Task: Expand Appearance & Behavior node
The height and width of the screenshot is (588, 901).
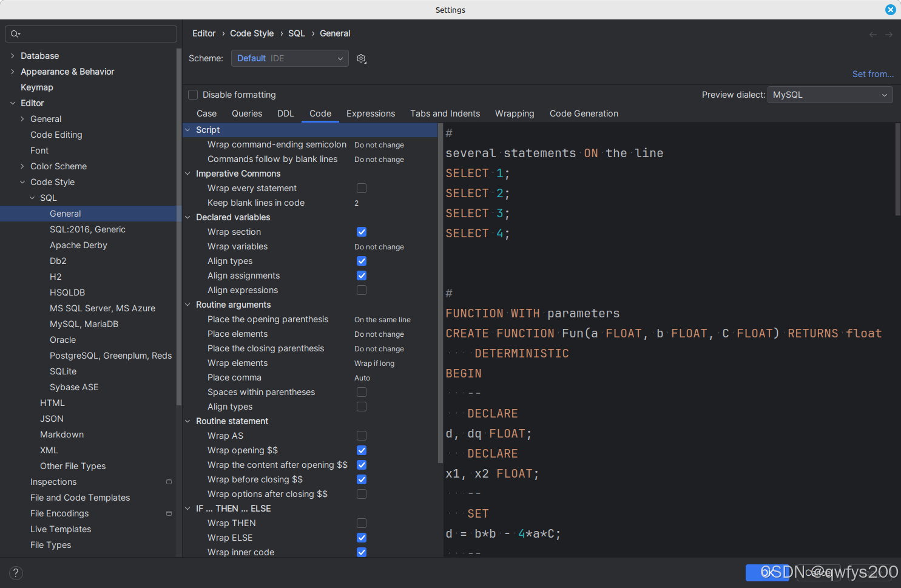Action: tap(13, 72)
